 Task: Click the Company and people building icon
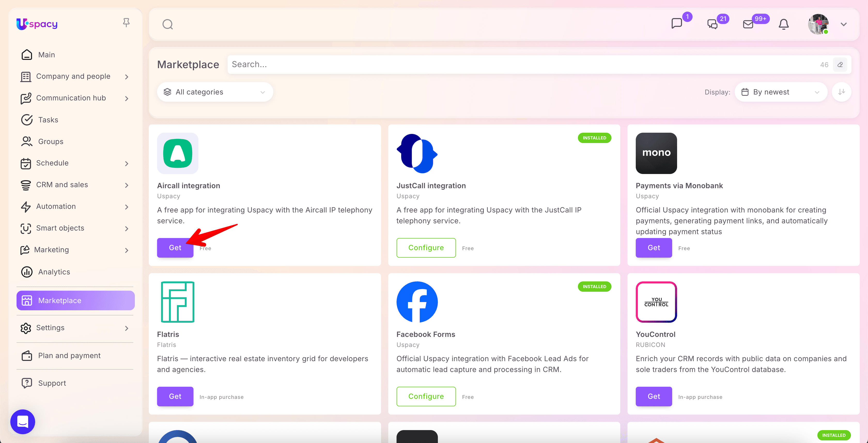pos(26,77)
